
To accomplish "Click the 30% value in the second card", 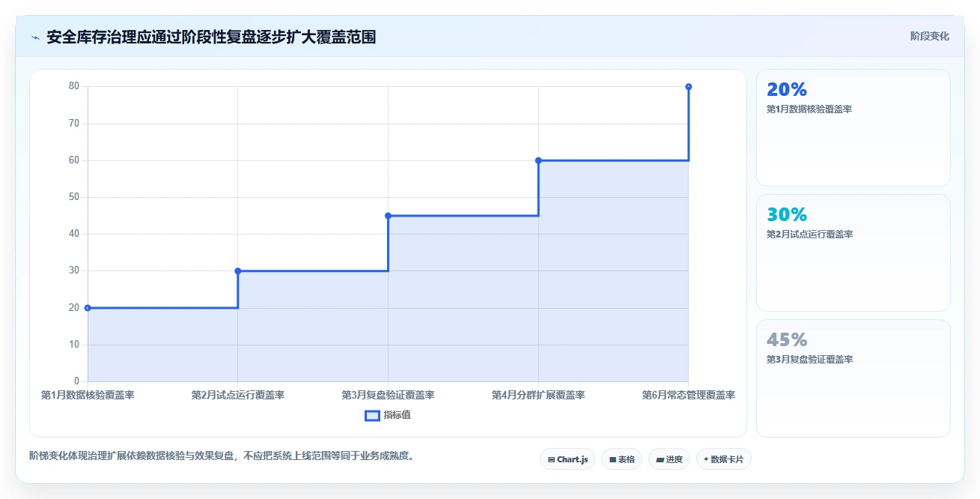I will tap(787, 215).
